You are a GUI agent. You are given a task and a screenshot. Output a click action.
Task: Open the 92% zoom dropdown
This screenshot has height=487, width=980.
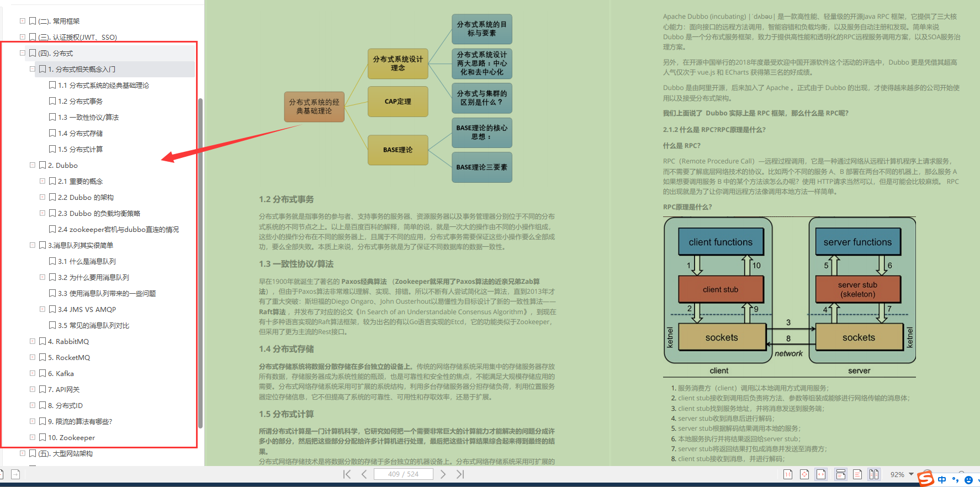coord(911,474)
